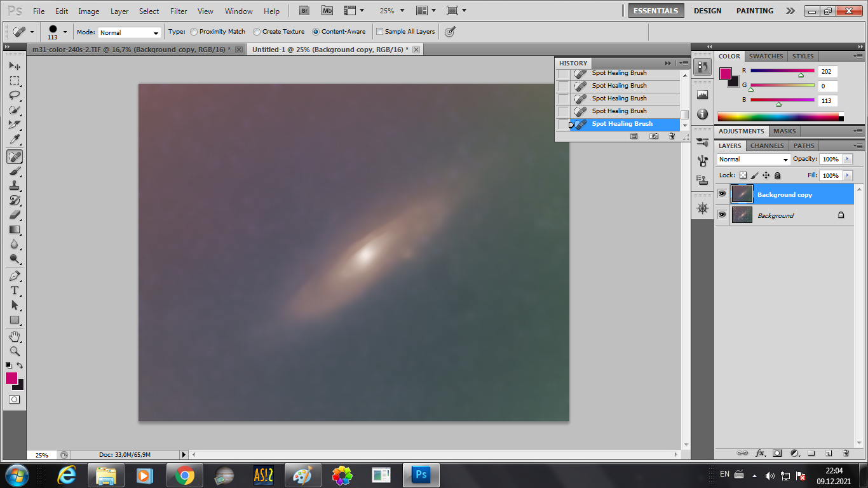Viewport: 868px width, 488px height.
Task: Select the Blur tool
Action: click(x=15, y=244)
